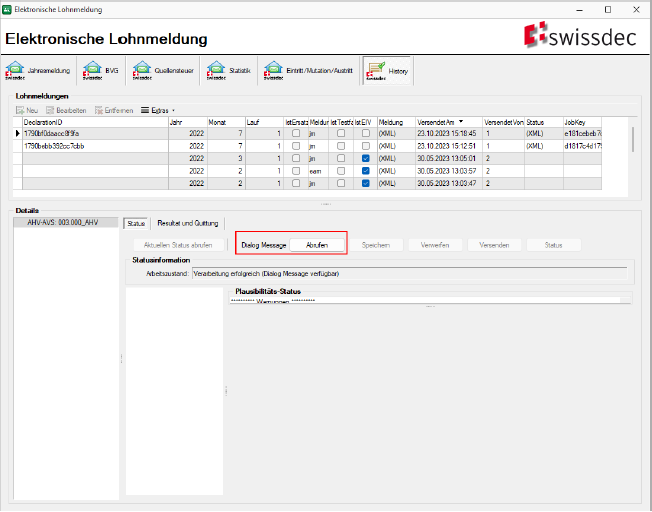Open the Extras dropdown menu
The height and width of the screenshot is (512, 652).
(x=158, y=110)
